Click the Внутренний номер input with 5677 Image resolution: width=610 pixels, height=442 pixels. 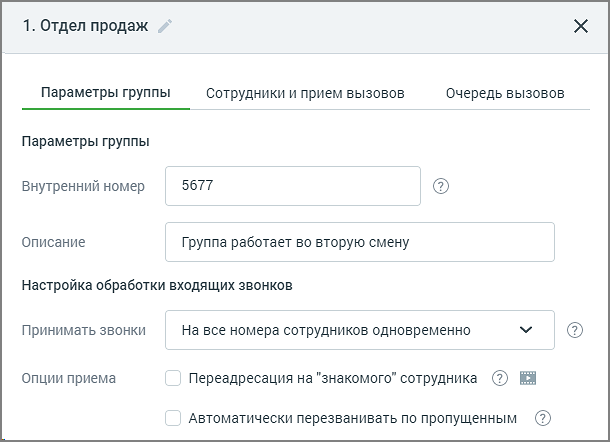[293, 186]
